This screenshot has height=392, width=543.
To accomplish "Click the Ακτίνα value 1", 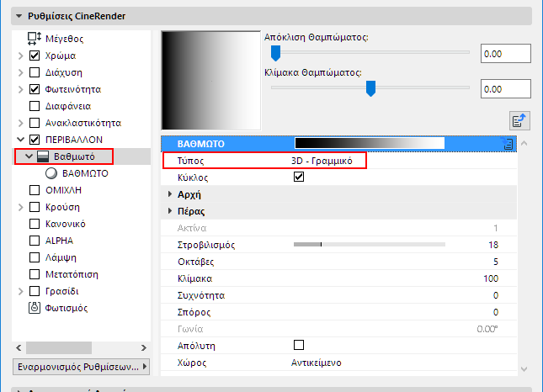I will pyautogui.click(x=496, y=228).
